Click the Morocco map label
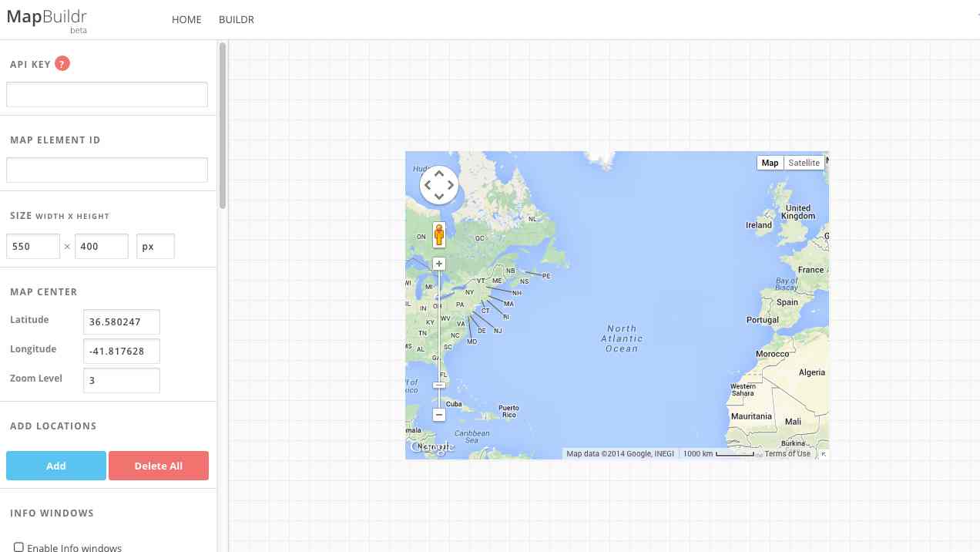Image resolution: width=980 pixels, height=552 pixels. pyautogui.click(x=772, y=354)
